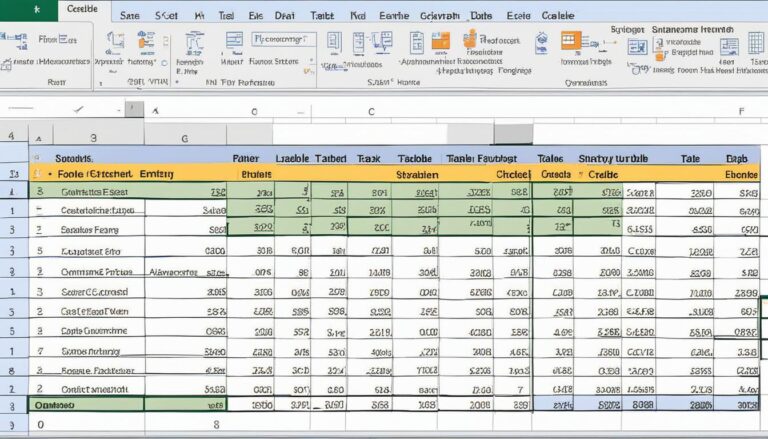Switch to the Earthe ribbon tab
The width and height of the screenshot is (768, 439).
(x=394, y=16)
